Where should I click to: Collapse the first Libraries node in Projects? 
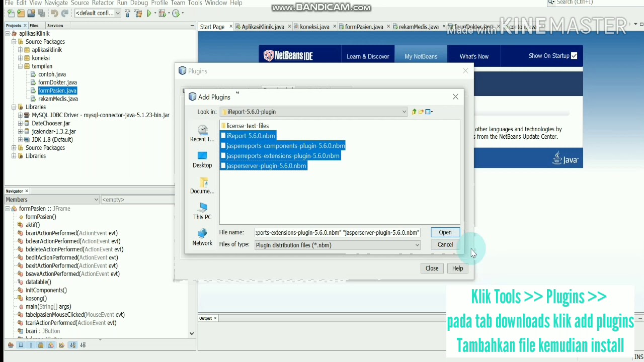pyautogui.click(x=14, y=107)
